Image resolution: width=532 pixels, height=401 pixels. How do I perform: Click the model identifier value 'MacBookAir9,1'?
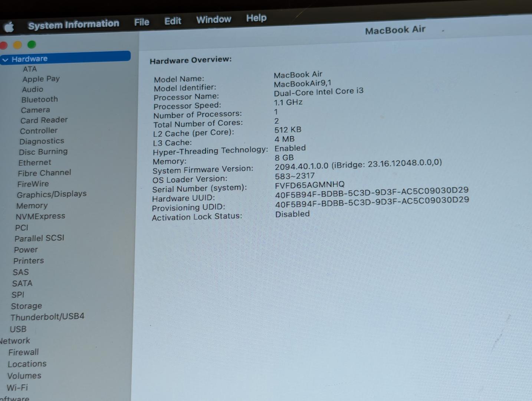click(x=303, y=83)
